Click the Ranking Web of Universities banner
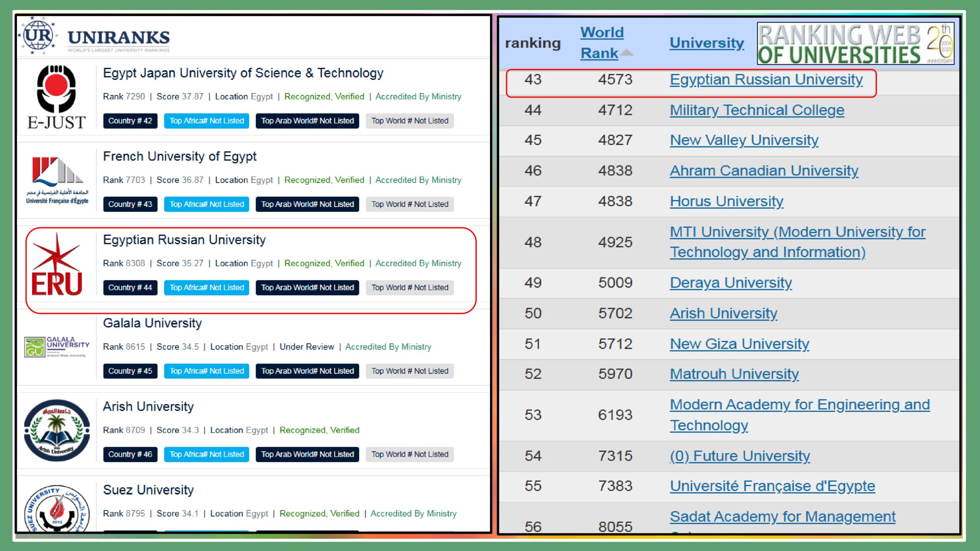The height and width of the screenshot is (551, 980). tap(856, 43)
